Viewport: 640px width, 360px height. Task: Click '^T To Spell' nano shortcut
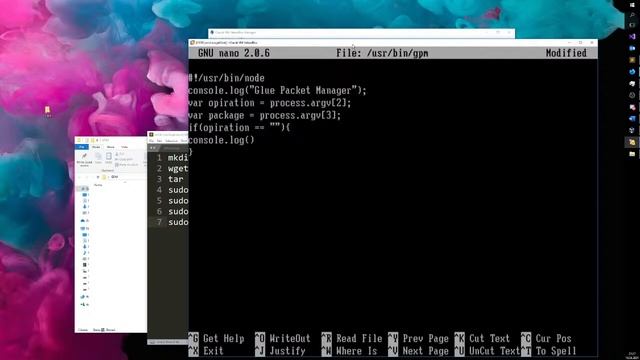click(549, 351)
